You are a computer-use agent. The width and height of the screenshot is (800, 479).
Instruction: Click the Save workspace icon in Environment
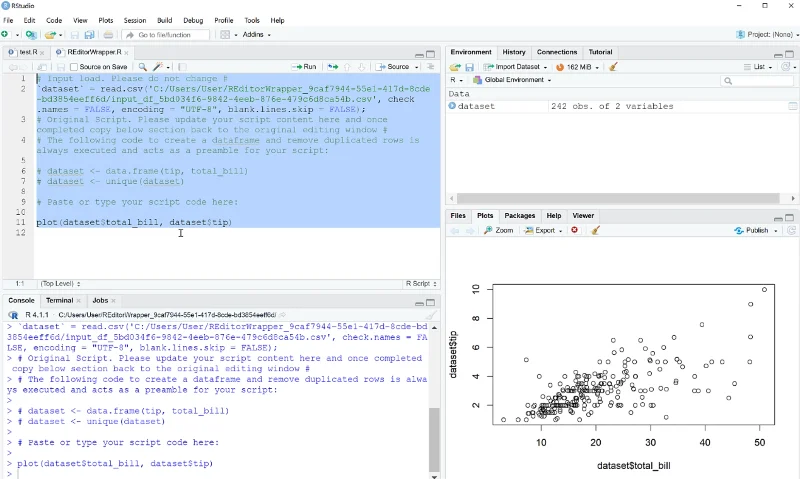469,67
